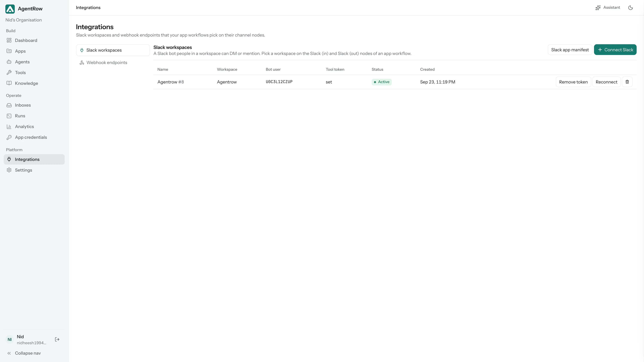The width and height of the screenshot is (644, 362).
Task: Click the Status column header
Action: pos(377,69)
